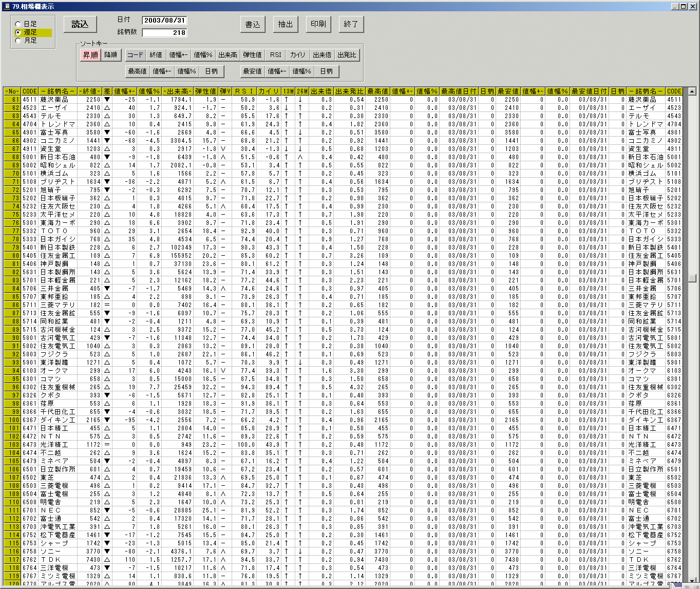The width and height of the screenshot is (700, 589).
Task: Focus the 銘柄数 count field
Action: click(164, 33)
